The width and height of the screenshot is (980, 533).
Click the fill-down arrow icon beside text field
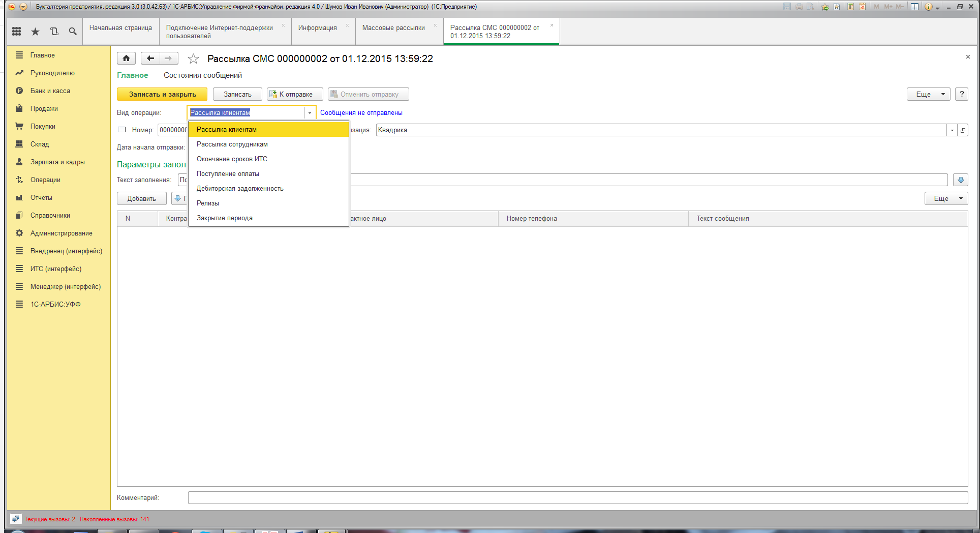point(961,180)
